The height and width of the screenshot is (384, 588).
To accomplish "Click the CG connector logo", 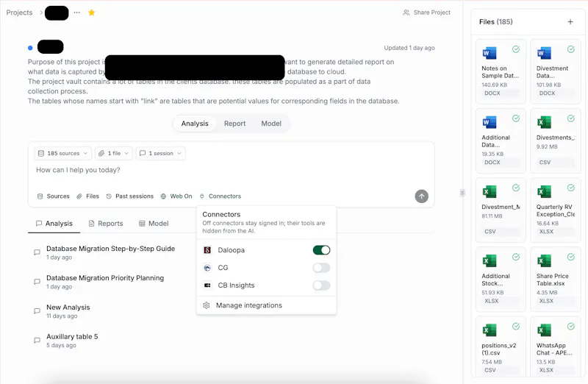I will click(x=207, y=268).
